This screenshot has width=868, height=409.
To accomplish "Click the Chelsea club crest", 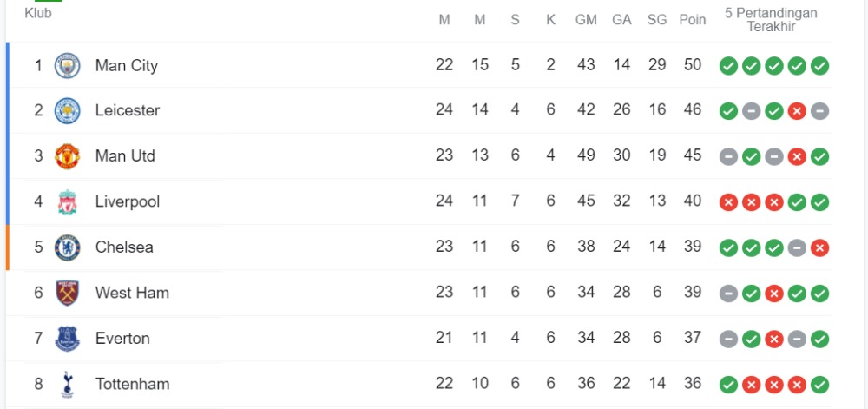I will pyautogui.click(x=67, y=247).
